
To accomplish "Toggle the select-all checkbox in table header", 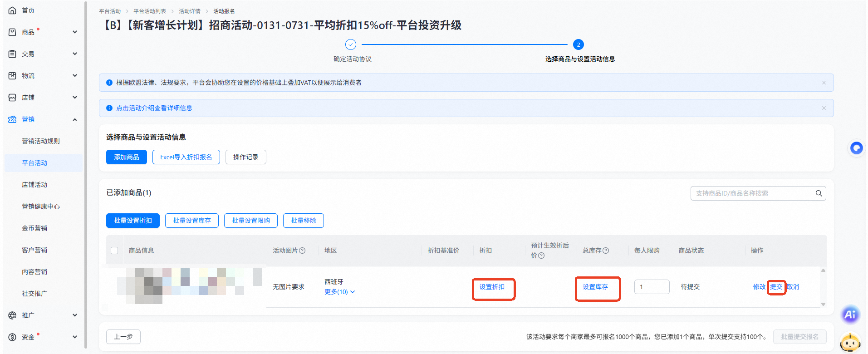I will (114, 251).
